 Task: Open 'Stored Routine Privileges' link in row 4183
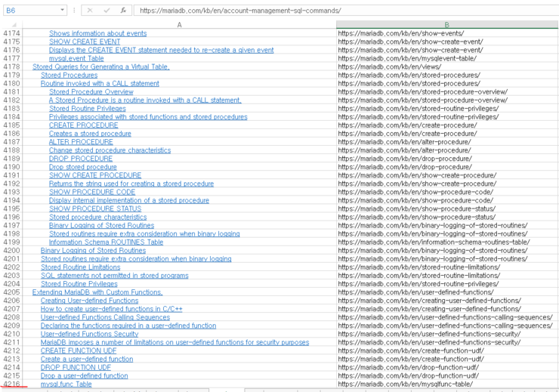pos(88,108)
